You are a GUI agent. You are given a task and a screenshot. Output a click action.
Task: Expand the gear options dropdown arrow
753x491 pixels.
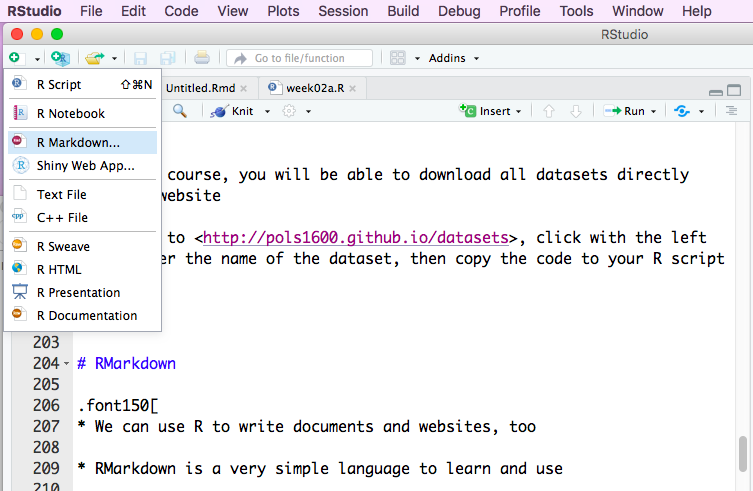[308, 112]
